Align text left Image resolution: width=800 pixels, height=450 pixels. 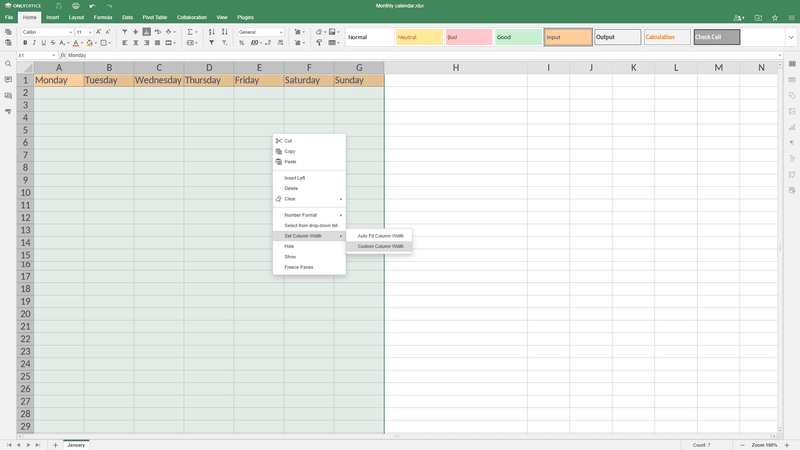click(x=124, y=43)
